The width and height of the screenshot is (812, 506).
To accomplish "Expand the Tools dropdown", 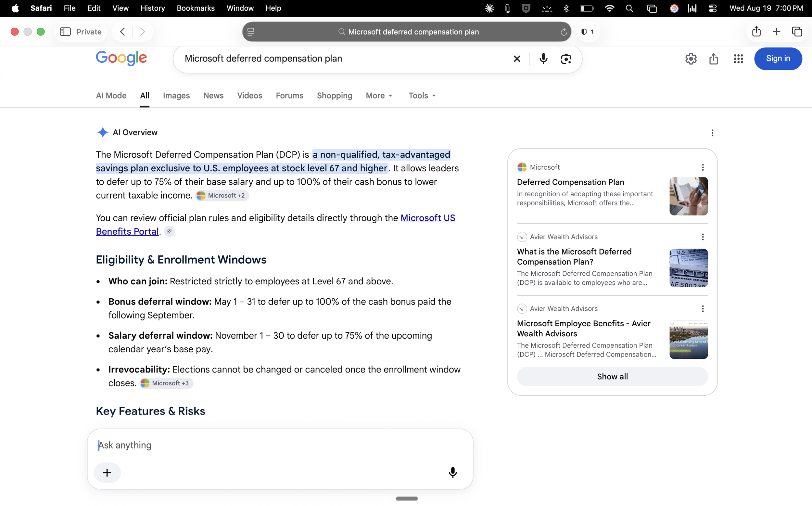I will click(x=422, y=96).
